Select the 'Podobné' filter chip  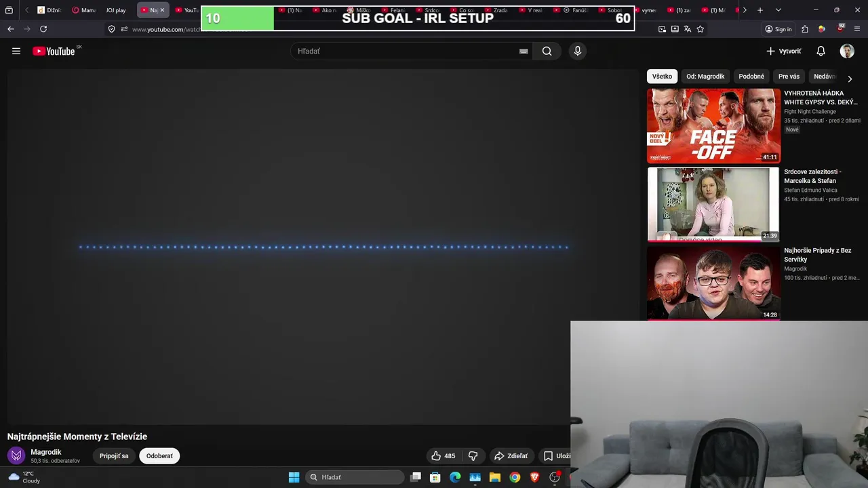(751, 77)
